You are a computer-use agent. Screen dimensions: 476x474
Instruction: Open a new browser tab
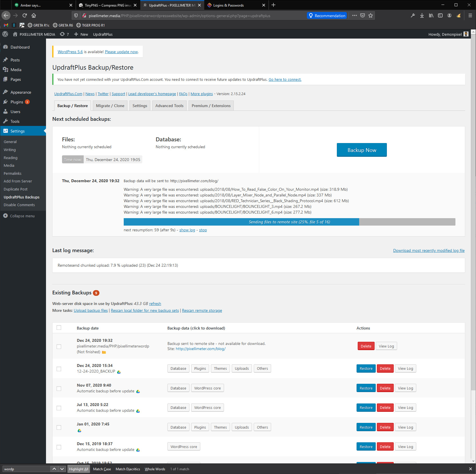pos(273,5)
